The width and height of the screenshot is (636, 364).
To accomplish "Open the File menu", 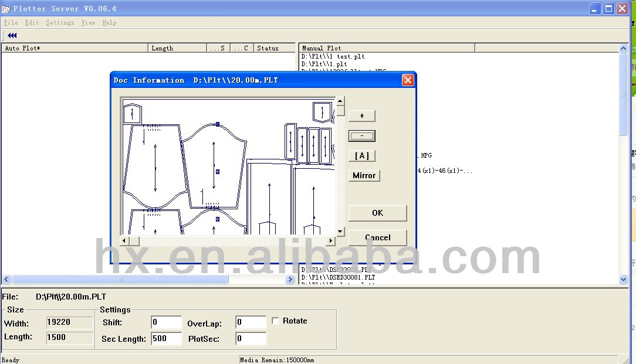I will [11, 23].
